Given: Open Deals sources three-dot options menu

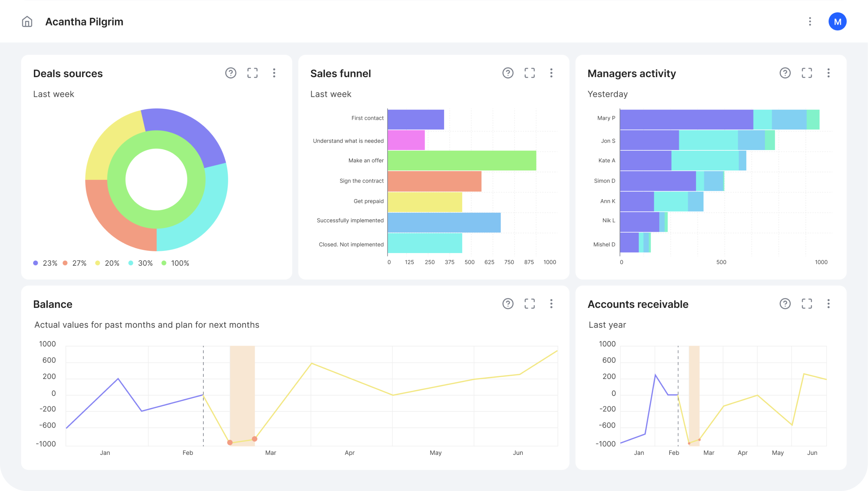Looking at the screenshot, I should click(274, 73).
